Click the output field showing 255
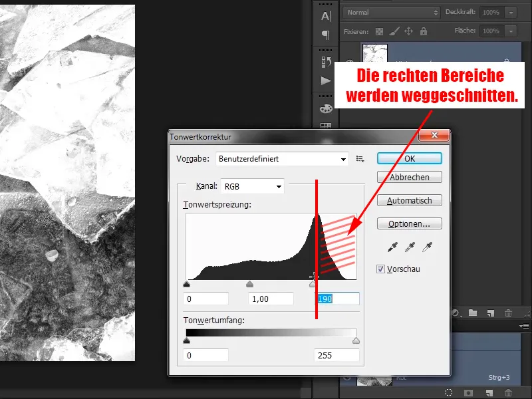 (337, 355)
